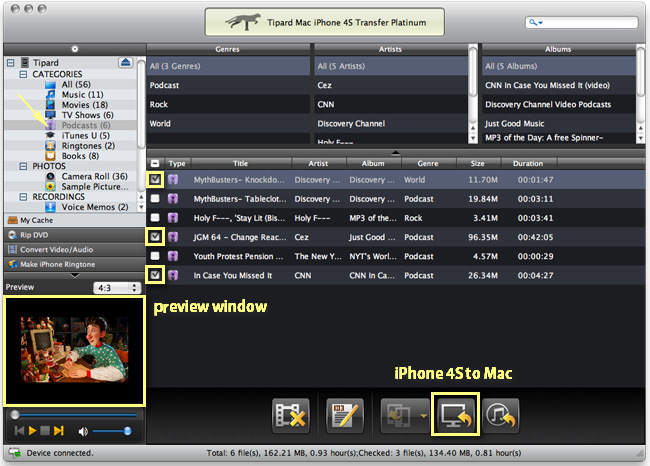Click the delete video file toolbar icon
This screenshot has height=466, width=650.
click(291, 415)
